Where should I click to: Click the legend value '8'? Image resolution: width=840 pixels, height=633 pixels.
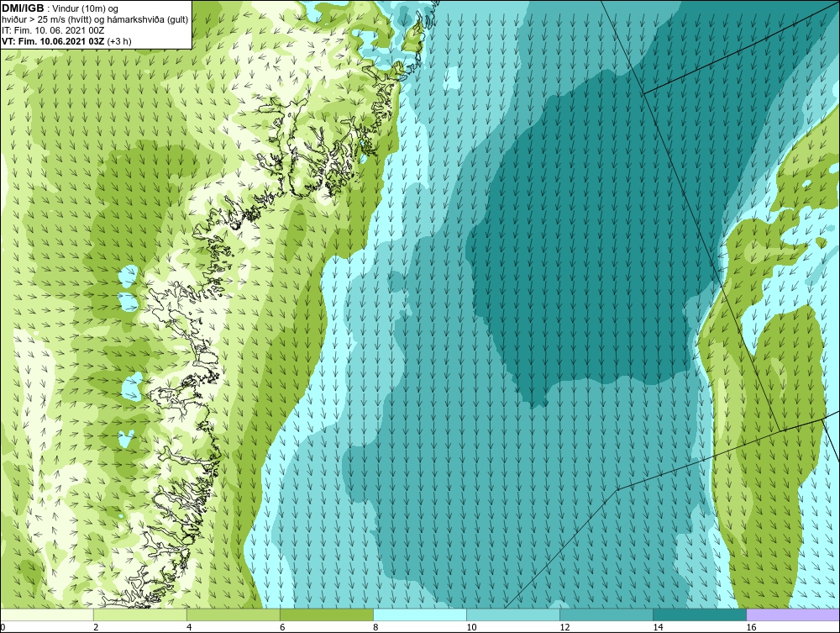coord(375,627)
